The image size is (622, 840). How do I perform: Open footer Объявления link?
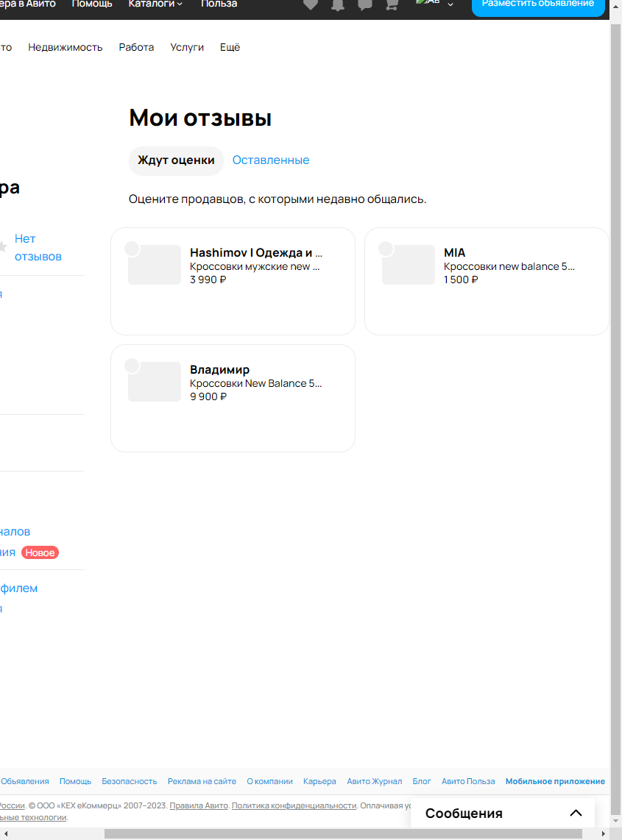click(25, 781)
